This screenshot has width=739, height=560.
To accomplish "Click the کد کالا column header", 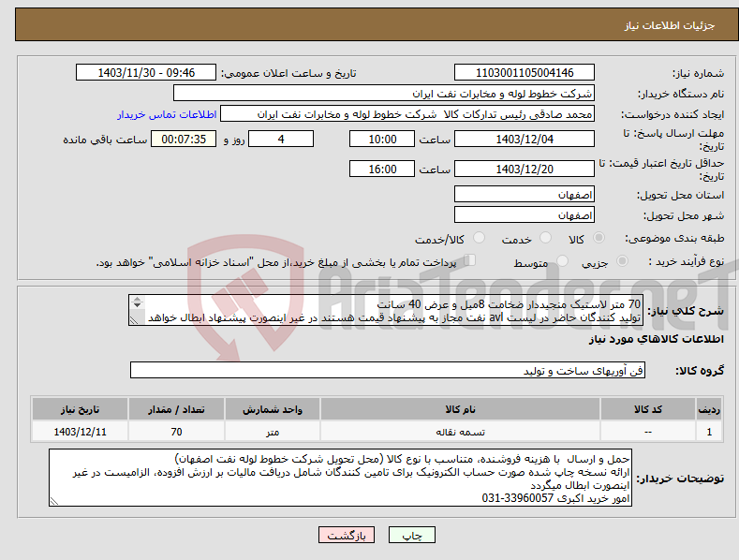I will pos(648,409).
